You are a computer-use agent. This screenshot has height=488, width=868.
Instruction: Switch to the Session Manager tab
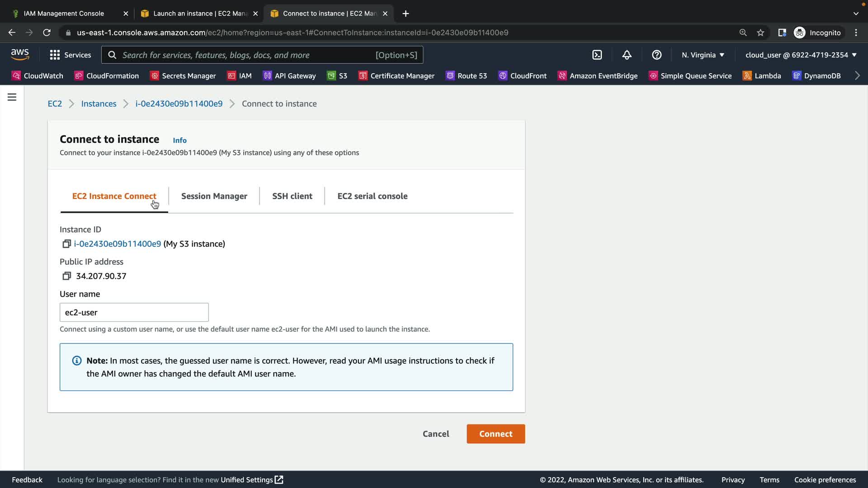[214, 196]
